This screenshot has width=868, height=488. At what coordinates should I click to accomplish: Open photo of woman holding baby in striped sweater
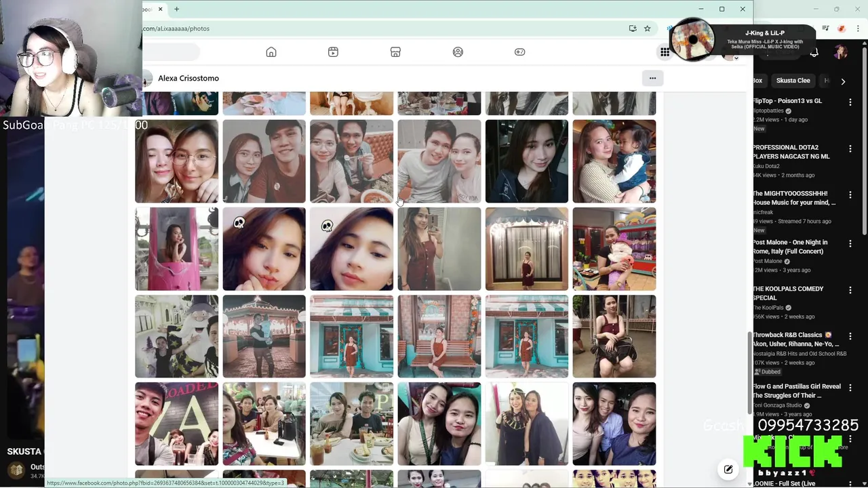pyautogui.click(x=614, y=161)
